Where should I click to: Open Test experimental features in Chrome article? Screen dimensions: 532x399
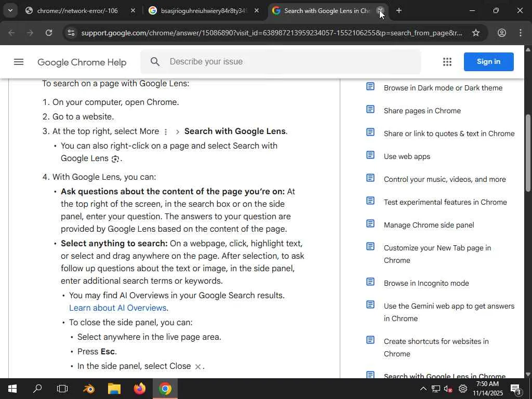coord(445,202)
